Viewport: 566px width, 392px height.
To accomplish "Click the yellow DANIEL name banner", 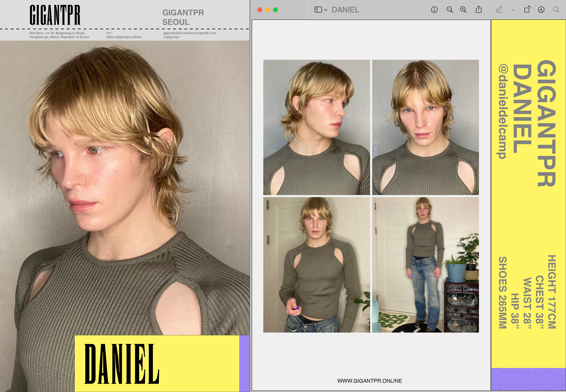I will point(157,363).
